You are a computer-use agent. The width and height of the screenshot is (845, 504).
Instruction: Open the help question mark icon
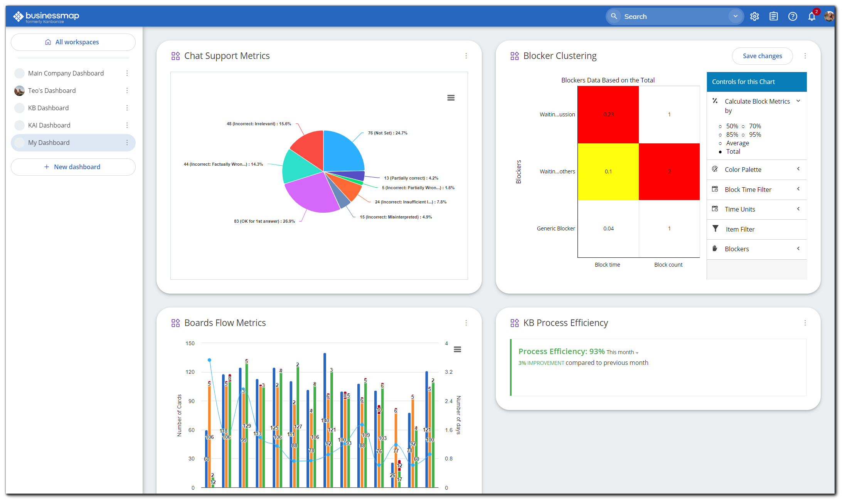tap(793, 16)
